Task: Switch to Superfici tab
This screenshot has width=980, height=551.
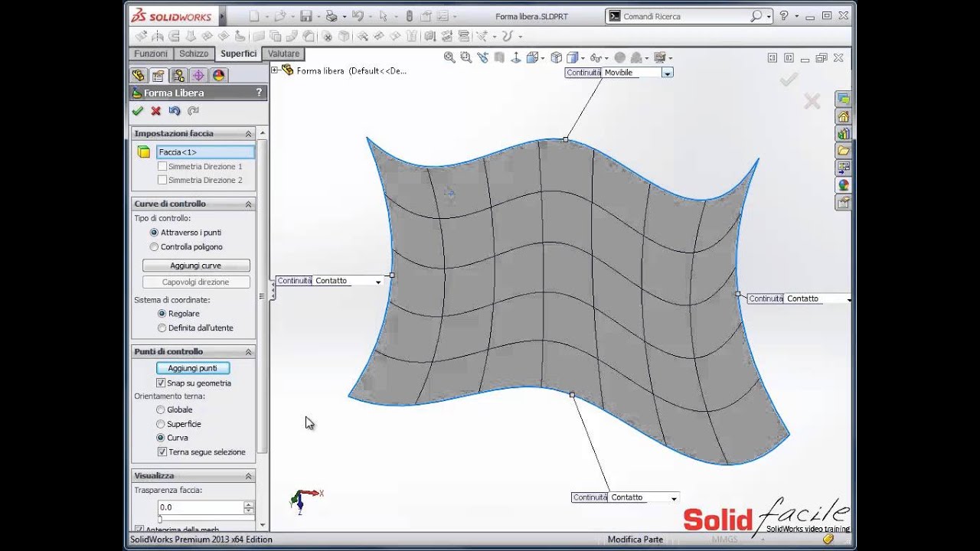Action: point(238,54)
